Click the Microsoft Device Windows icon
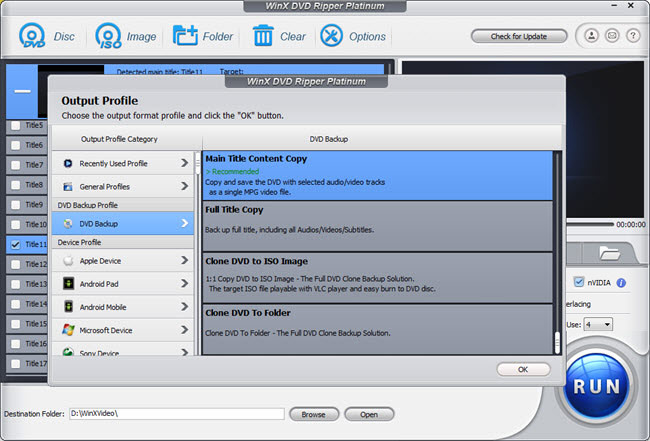The image size is (650, 441). (x=68, y=330)
